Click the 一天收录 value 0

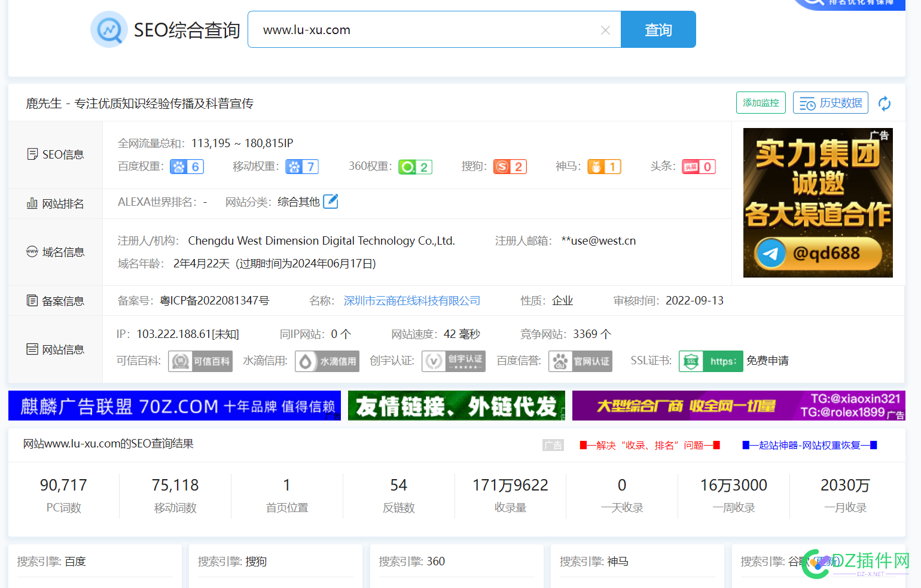click(622, 485)
